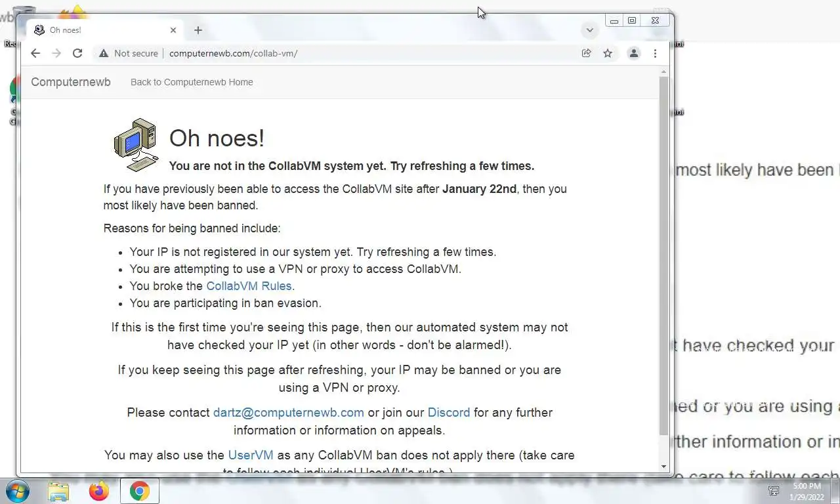This screenshot has width=840, height=504.
Task: Select the Oh noes! tab
Action: point(105,30)
